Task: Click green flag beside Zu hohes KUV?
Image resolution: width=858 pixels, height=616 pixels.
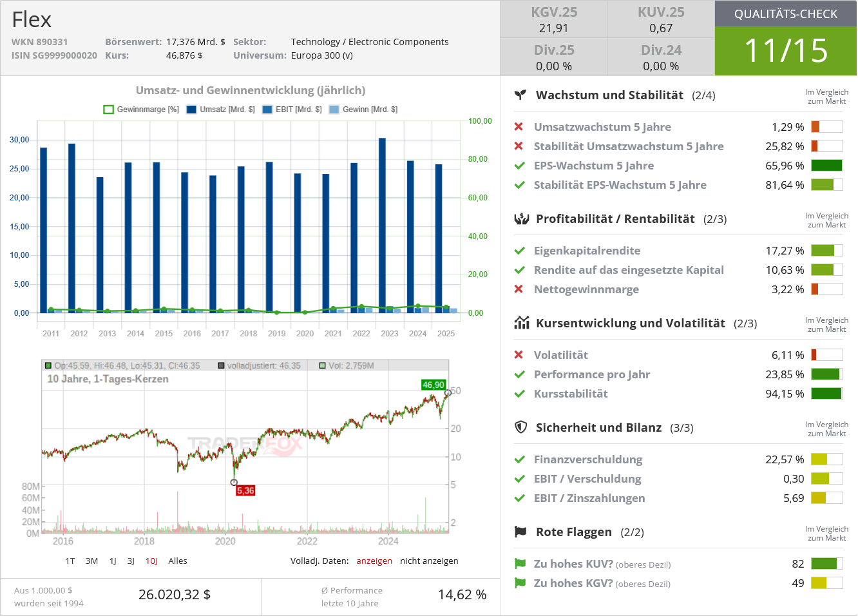Action: click(520, 564)
